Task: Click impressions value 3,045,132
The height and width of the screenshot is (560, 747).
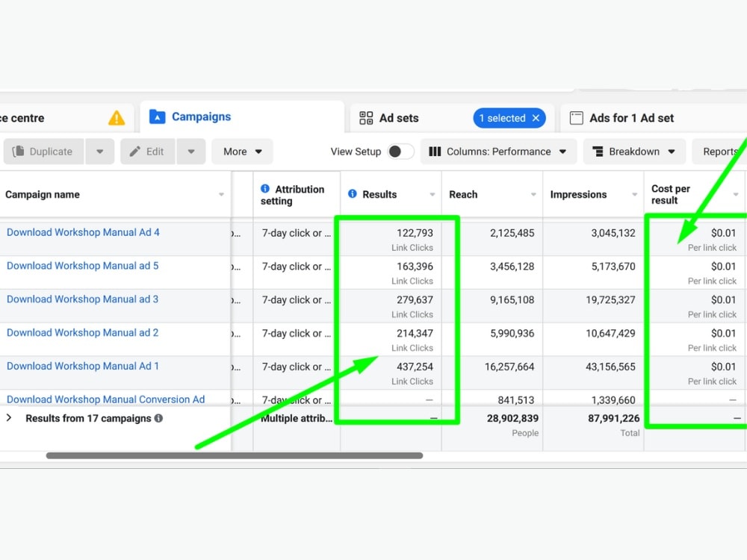Action: pos(613,233)
